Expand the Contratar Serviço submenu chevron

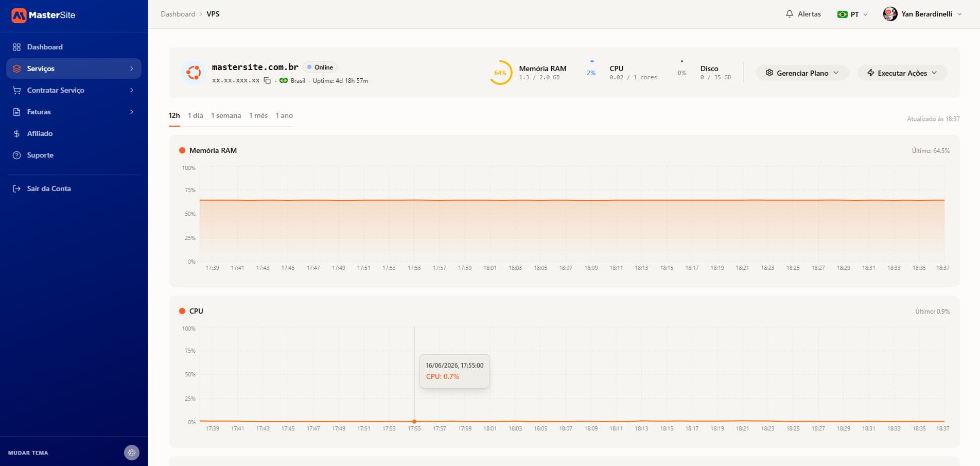[132, 90]
